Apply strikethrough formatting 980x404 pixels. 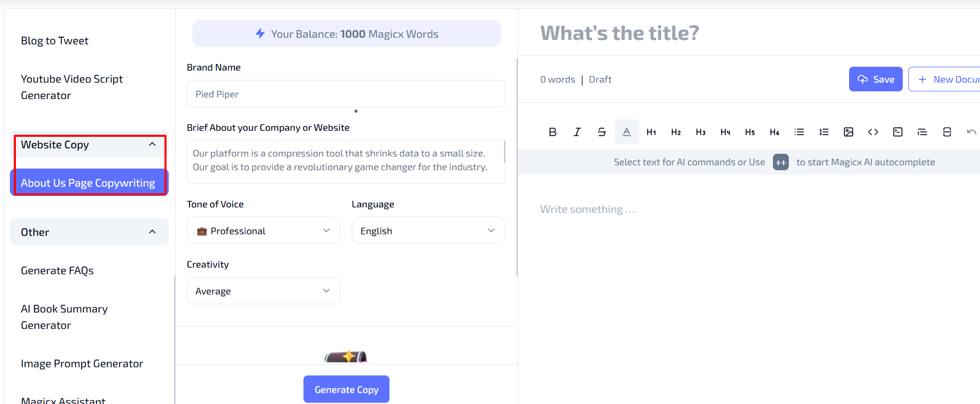click(601, 132)
